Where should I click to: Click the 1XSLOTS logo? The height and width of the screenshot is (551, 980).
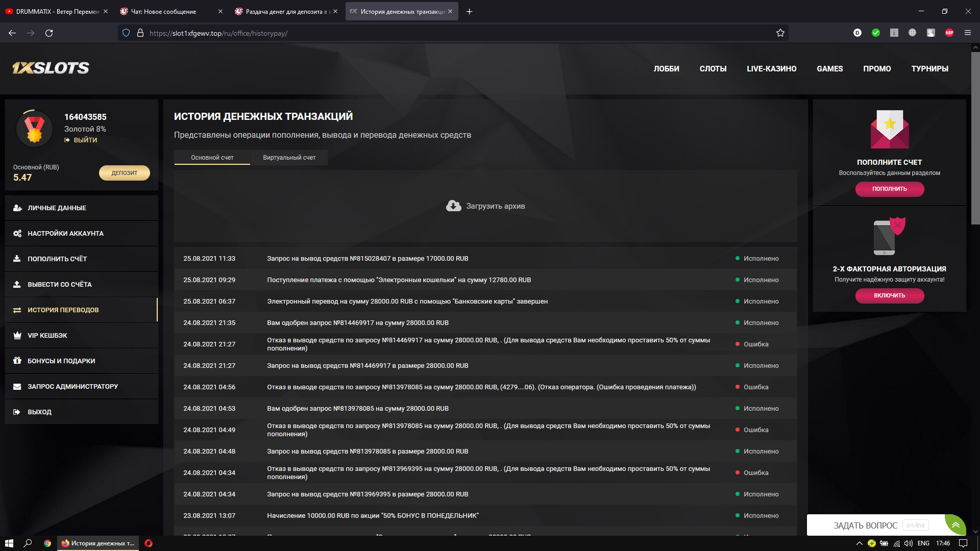51,68
